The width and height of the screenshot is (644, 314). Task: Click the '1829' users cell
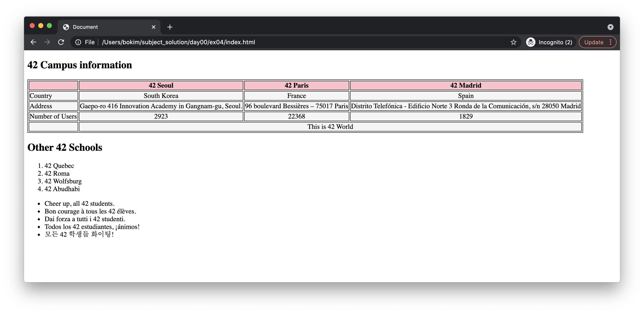tap(466, 116)
